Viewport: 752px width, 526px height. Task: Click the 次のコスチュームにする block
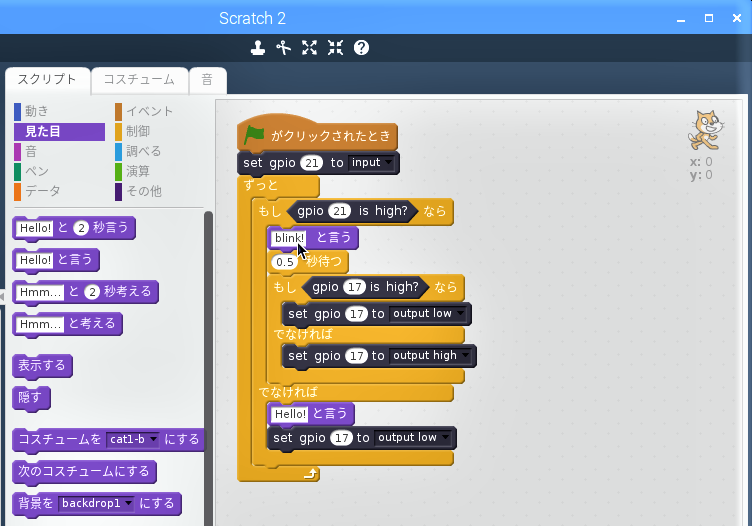[x=84, y=472]
